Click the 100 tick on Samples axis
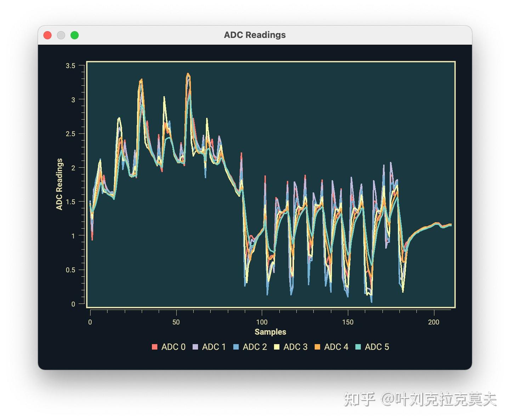This screenshot has width=510, height=420. click(x=262, y=322)
